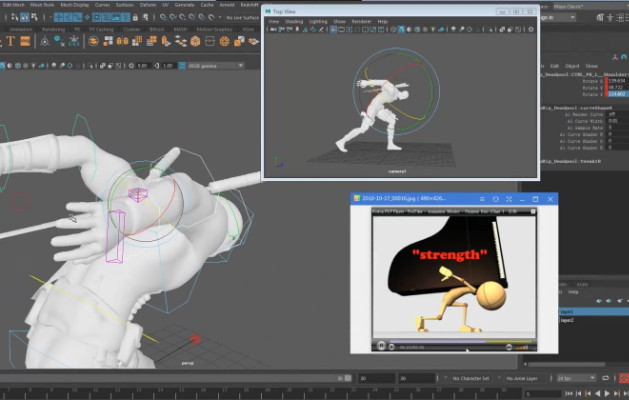The image size is (629, 400).
Task: Click the current frame field showing 5
Action: [x=542, y=394]
